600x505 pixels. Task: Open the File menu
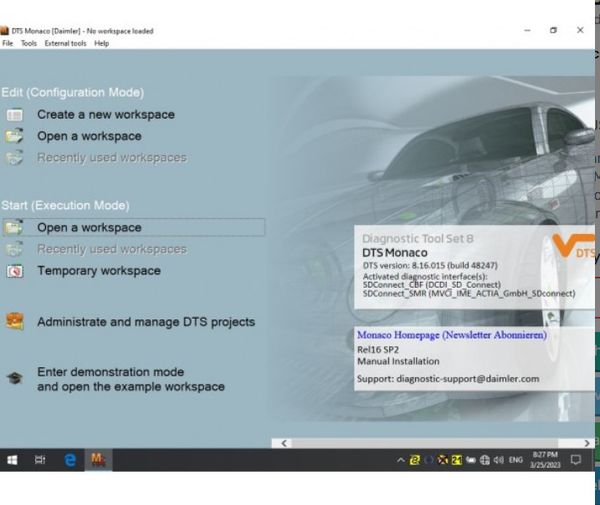pyautogui.click(x=7, y=43)
